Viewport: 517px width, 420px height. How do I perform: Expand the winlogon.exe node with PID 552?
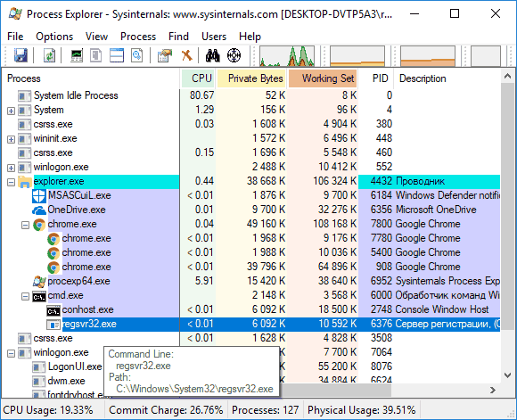click(11, 168)
